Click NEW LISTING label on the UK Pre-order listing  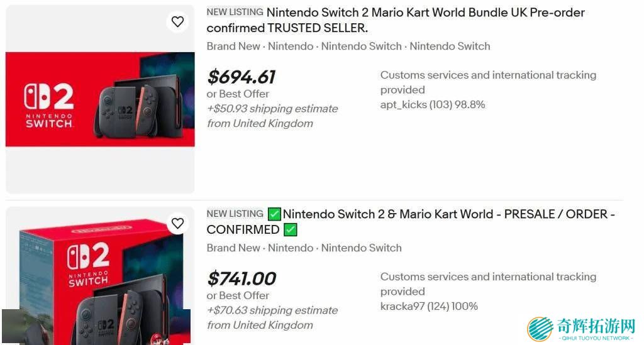(235, 12)
